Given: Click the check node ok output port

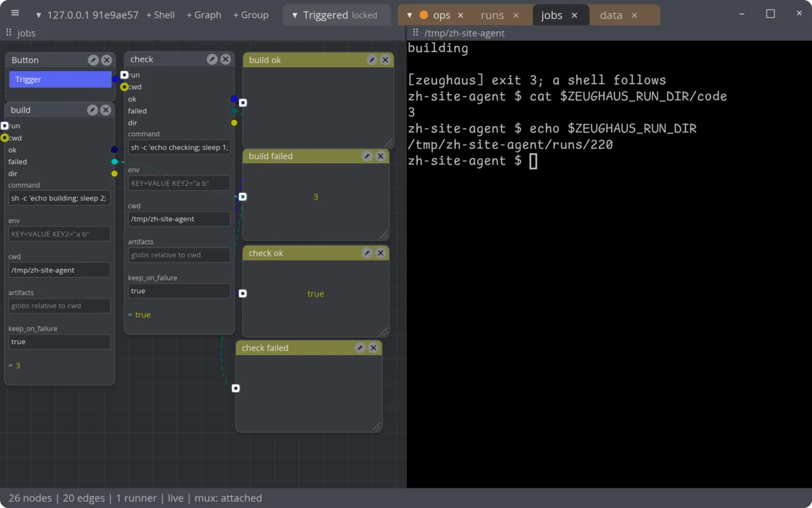Looking at the screenshot, I should 234,99.
